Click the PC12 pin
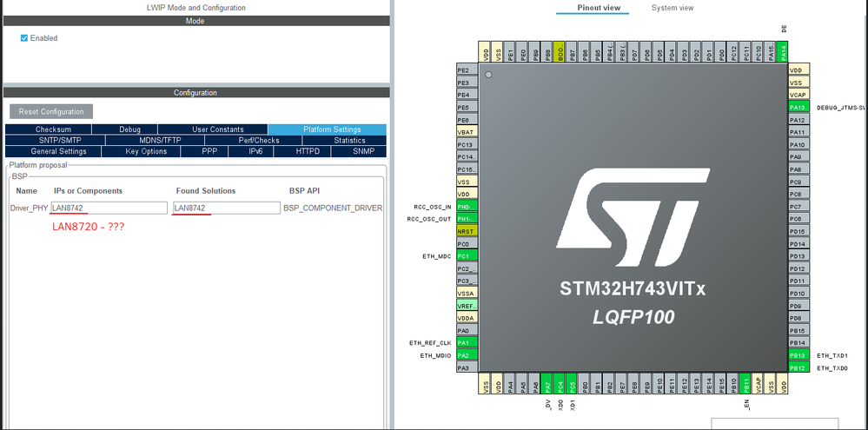Screen dimensions: 868x430 tap(733, 51)
